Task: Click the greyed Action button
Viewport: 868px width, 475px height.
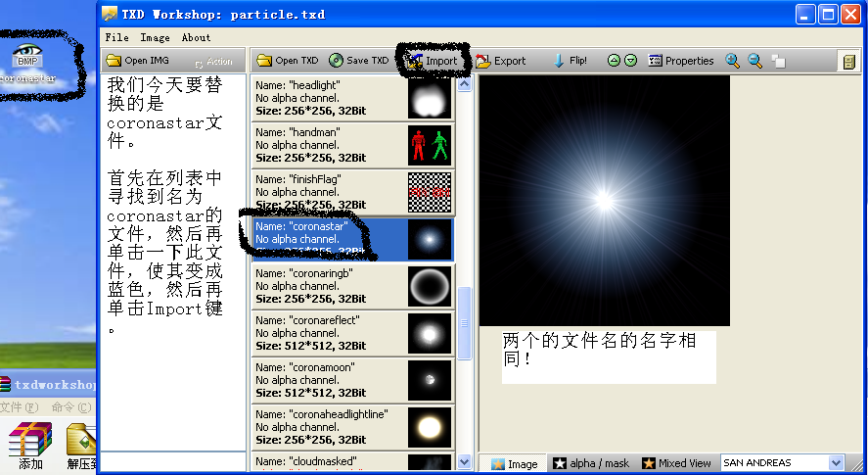Action: point(213,62)
